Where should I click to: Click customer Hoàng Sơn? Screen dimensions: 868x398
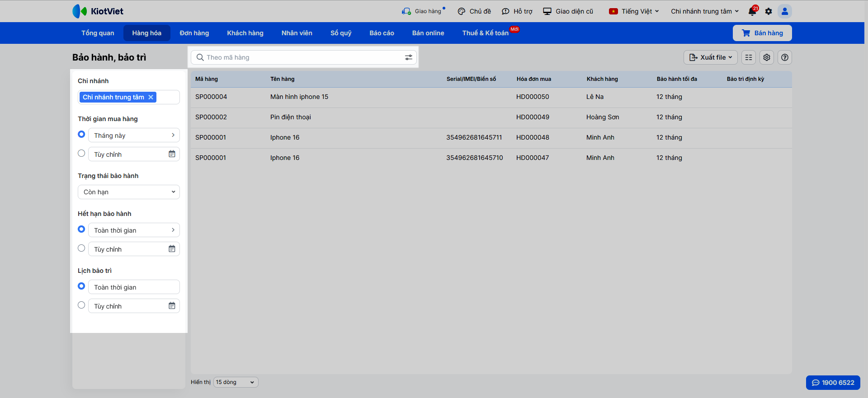[603, 117]
